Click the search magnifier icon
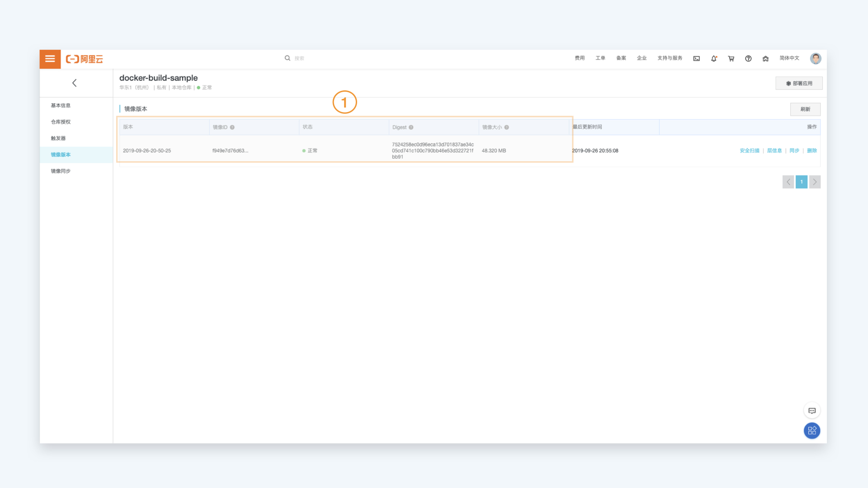Viewport: 868px width, 488px height. (x=287, y=58)
